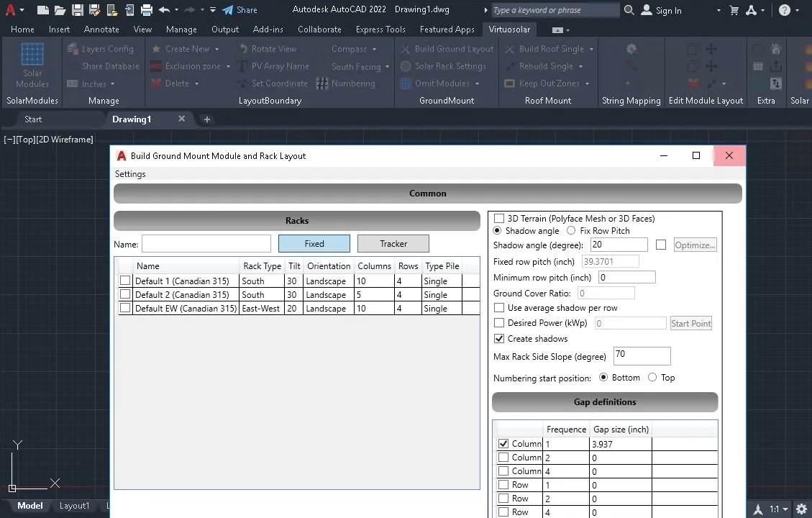Open the Express Tools ribbon tab

(380, 29)
